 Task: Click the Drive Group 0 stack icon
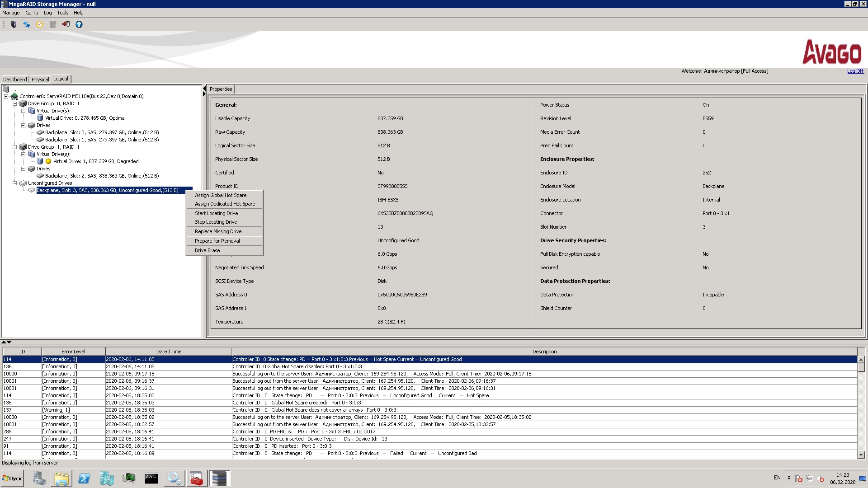coord(23,103)
